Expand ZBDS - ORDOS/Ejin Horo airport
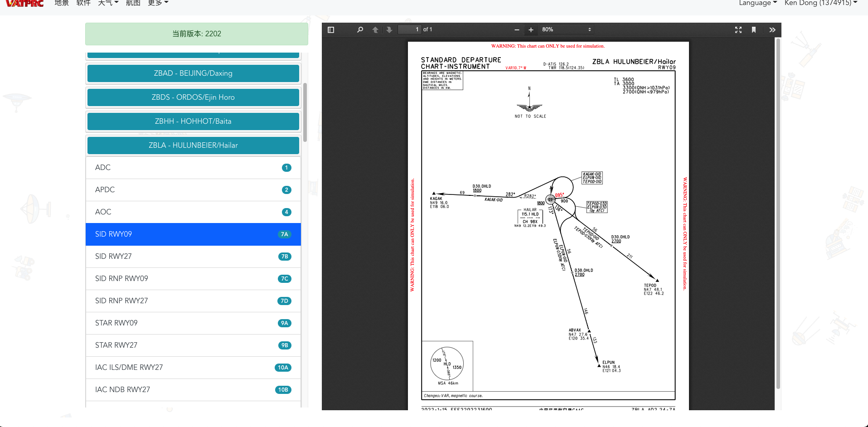This screenshot has height=427, width=868. coord(193,97)
